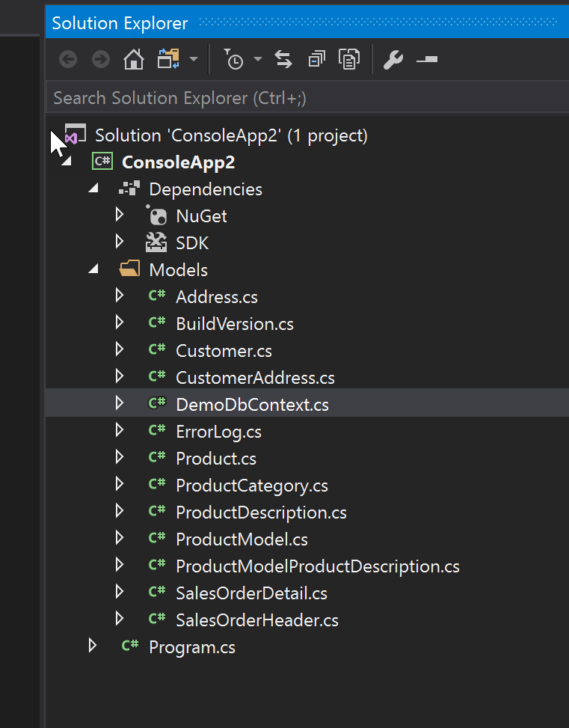Toggle Preview Selected Items icon
This screenshot has width=569, height=728.
click(x=427, y=59)
